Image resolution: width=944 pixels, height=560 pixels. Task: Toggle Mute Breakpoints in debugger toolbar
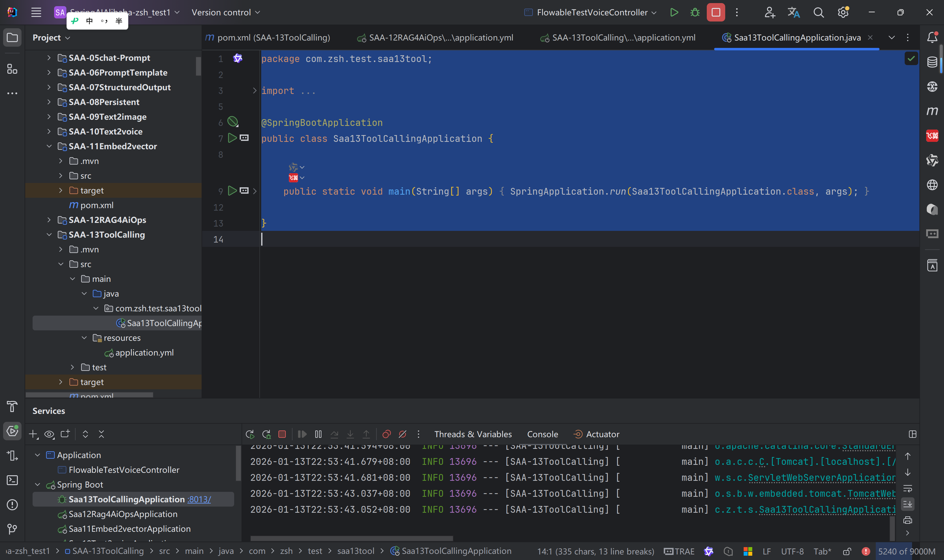click(x=403, y=434)
